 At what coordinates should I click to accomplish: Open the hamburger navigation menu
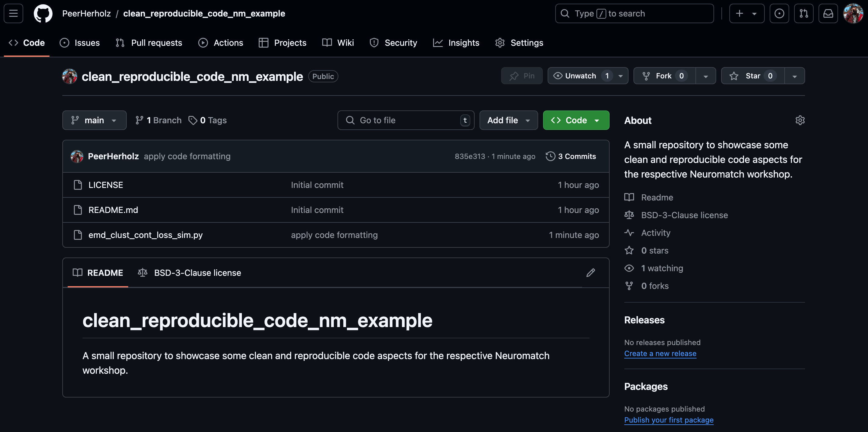pos(13,13)
